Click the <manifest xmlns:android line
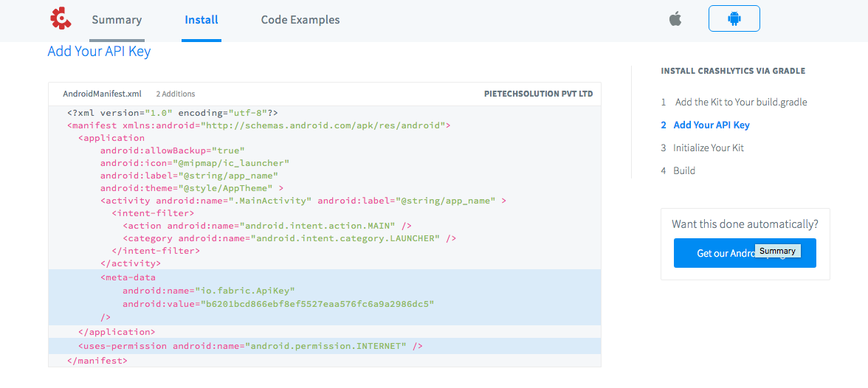 [x=258, y=125]
